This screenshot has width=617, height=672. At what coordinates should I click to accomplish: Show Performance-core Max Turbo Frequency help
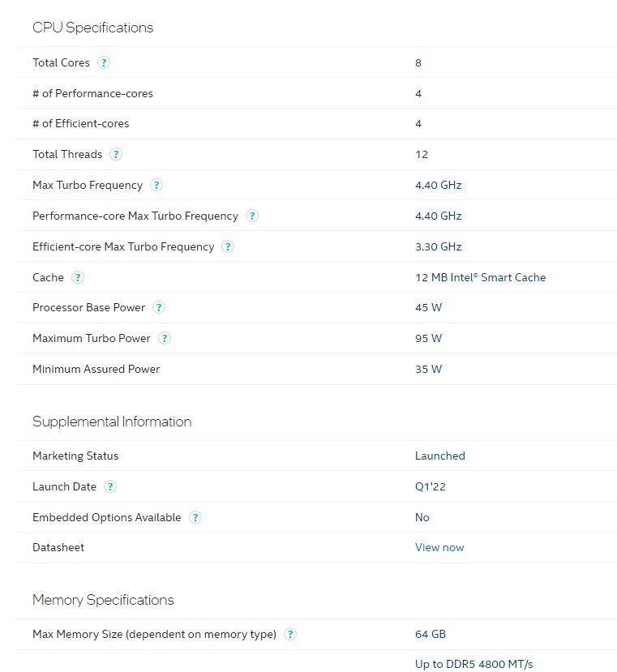coord(252,216)
